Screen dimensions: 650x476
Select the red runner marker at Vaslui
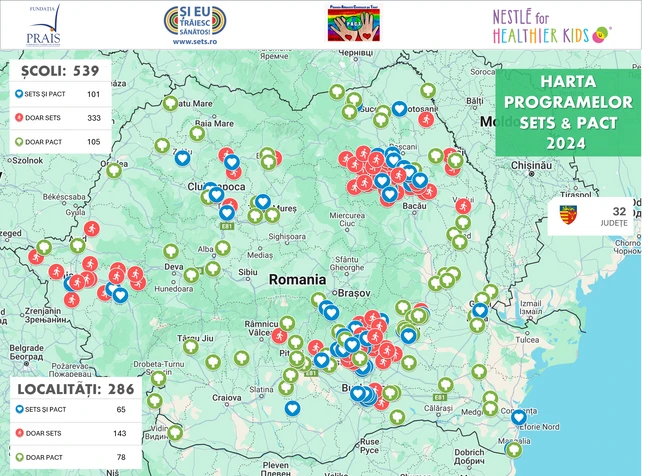(463, 206)
